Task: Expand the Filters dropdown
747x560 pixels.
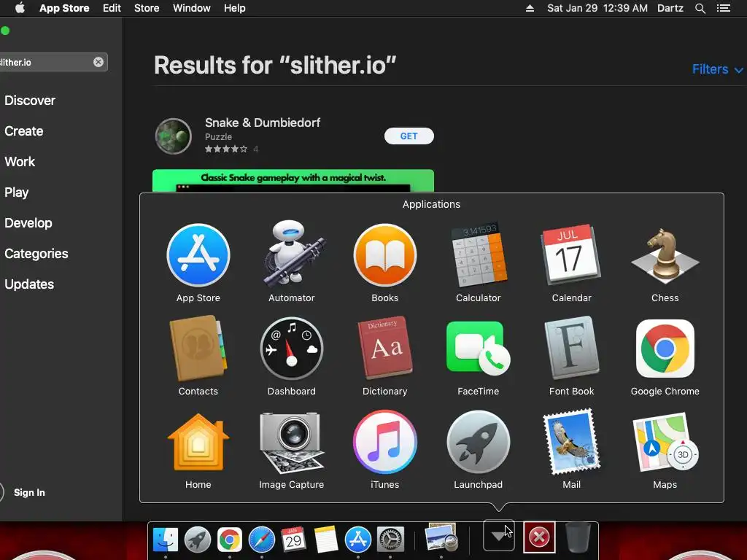Action: pos(718,69)
